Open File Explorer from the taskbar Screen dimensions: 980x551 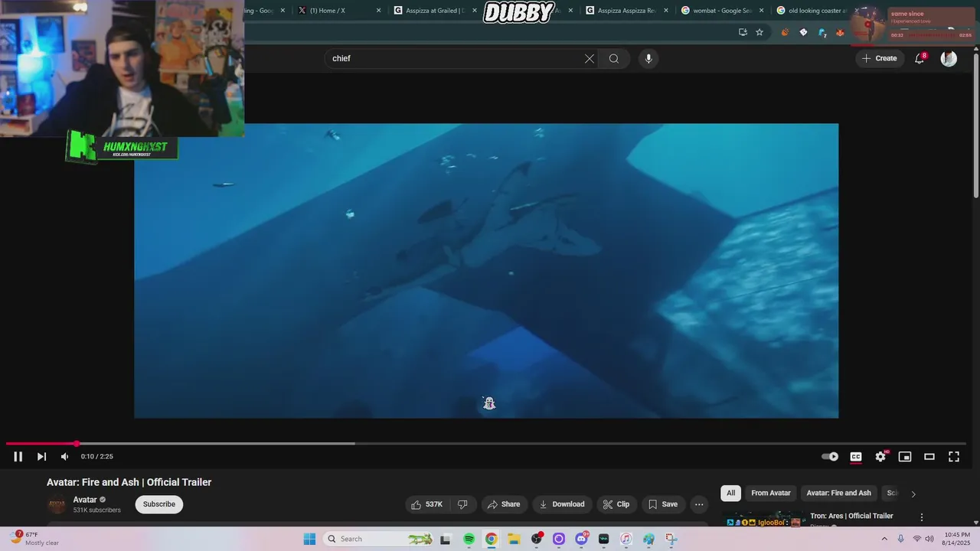(514, 539)
